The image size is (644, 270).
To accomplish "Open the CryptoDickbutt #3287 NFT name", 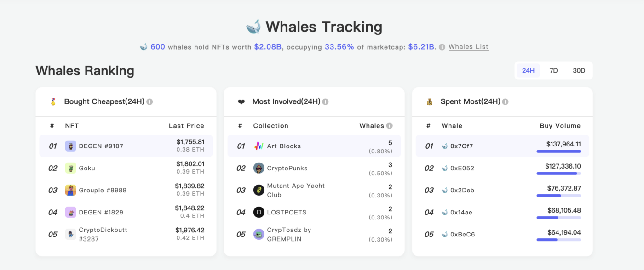I will [103, 234].
